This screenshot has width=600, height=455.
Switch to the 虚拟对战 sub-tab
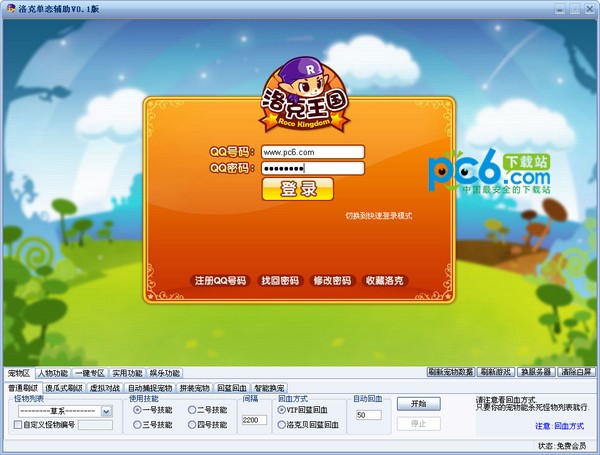(x=105, y=388)
